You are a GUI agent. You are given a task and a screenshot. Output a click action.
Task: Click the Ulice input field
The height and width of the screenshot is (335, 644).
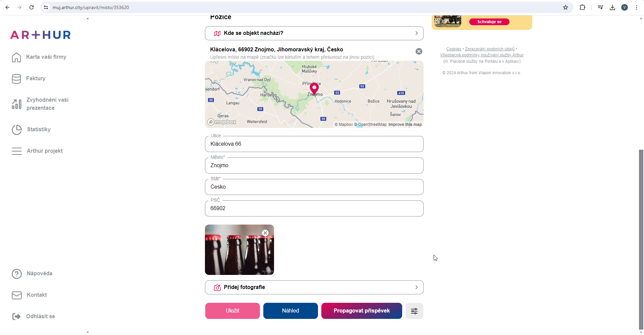[x=314, y=144]
